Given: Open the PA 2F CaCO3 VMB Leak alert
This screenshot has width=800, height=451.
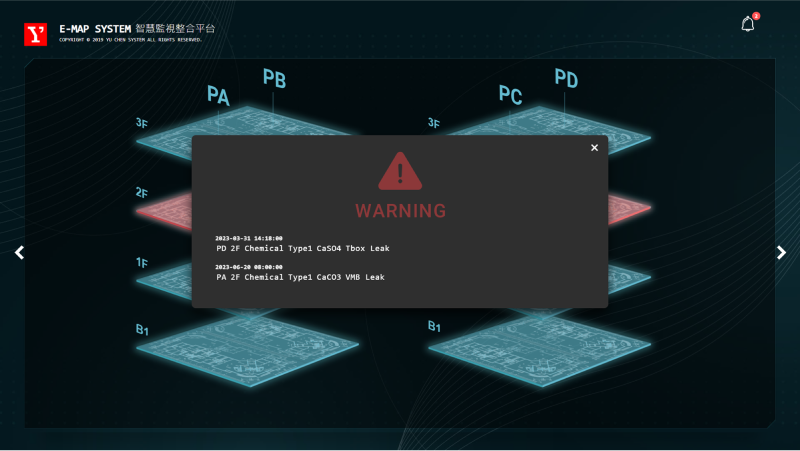Looking at the screenshot, I should tap(300, 277).
